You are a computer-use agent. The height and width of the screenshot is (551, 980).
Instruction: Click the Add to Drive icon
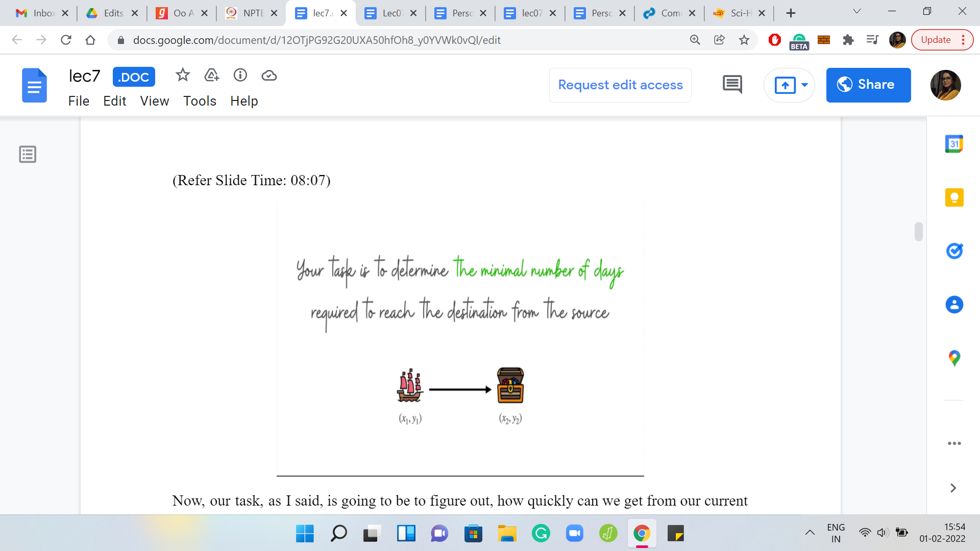click(211, 76)
